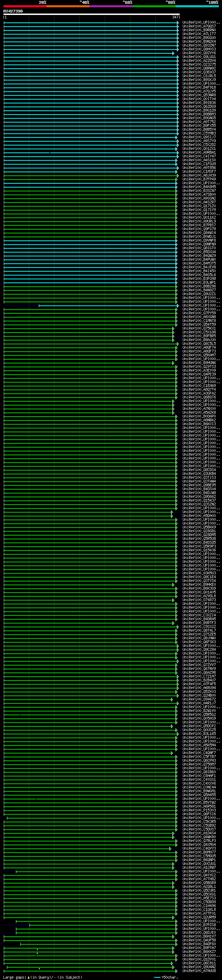Click the white query sequence bar
The height and width of the screenshot is (980, 222).
[92, 14]
